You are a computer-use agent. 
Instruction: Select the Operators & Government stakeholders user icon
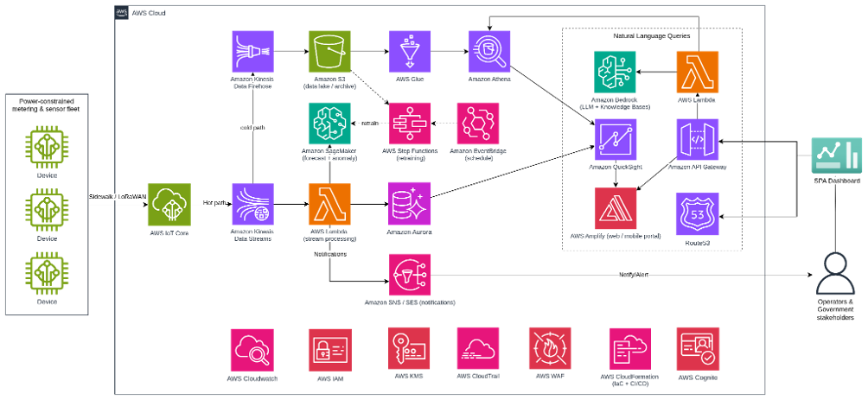[836, 273]
